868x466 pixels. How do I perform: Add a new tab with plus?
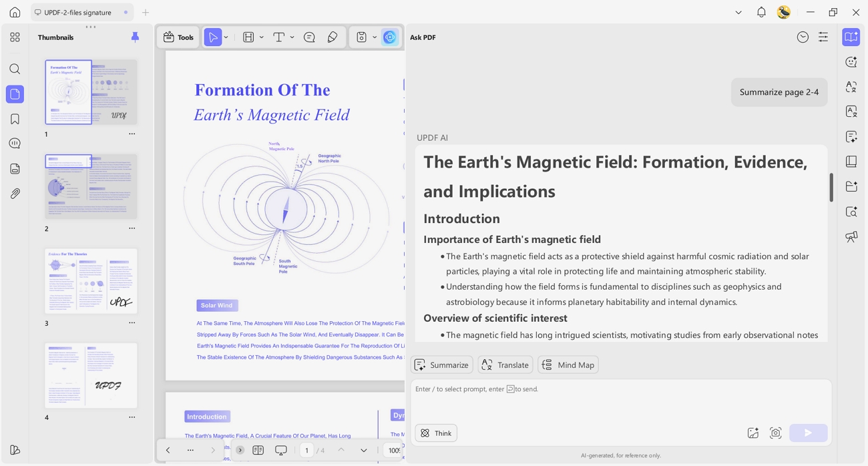point(146,12)
